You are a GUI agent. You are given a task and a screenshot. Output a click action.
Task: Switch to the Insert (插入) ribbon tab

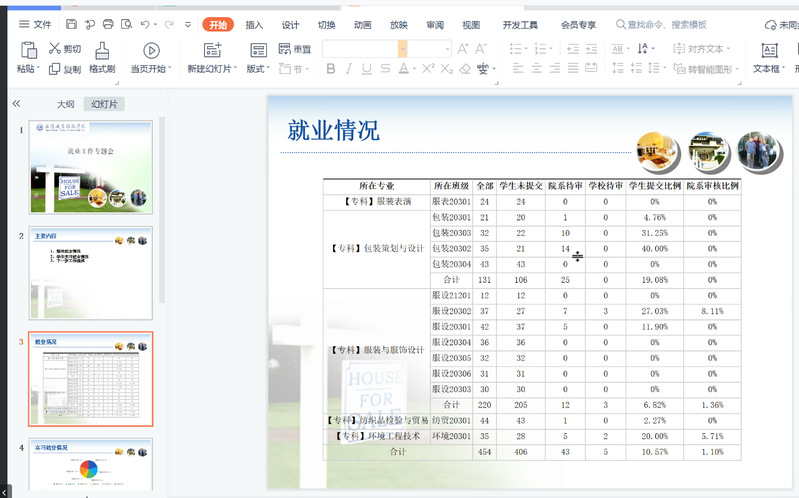click(x=254, y=24)
